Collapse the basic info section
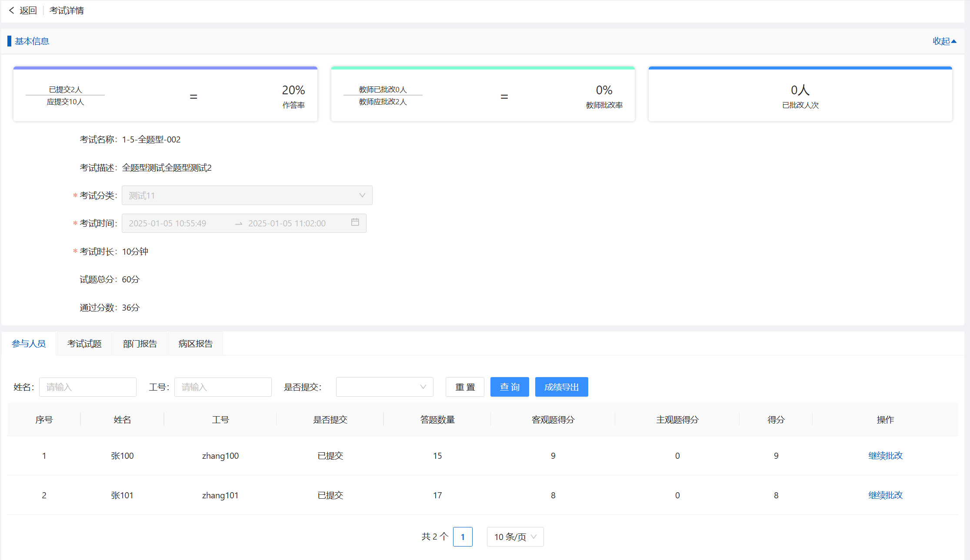The height and width of the screenshot is (560, 970). coord(944,41)
